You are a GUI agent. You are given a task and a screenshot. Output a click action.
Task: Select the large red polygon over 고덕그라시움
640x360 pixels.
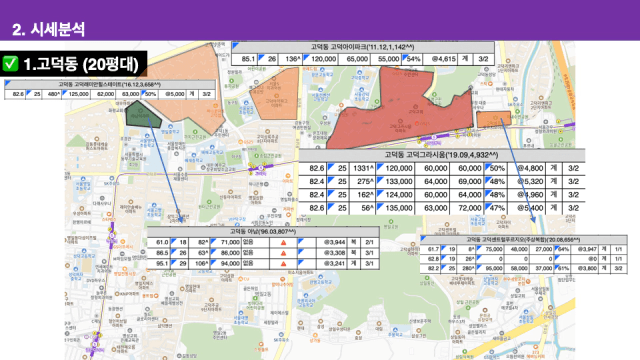[x=402, y=112]
